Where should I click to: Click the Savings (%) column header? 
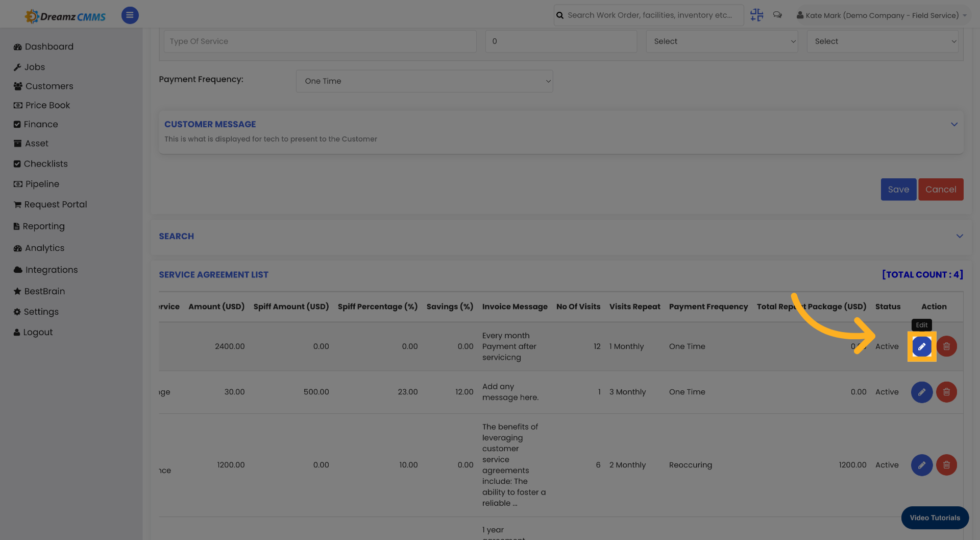coord(450,307)
